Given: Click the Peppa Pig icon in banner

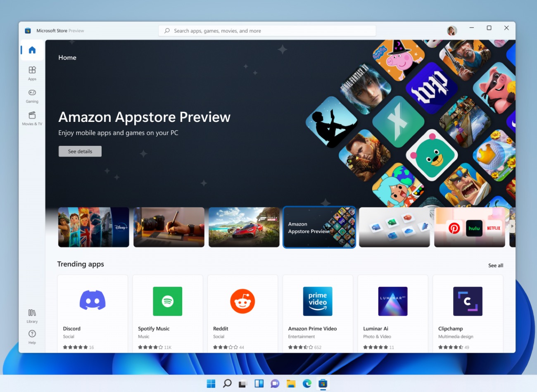Looking at the screenshot, I should point(398,60).
